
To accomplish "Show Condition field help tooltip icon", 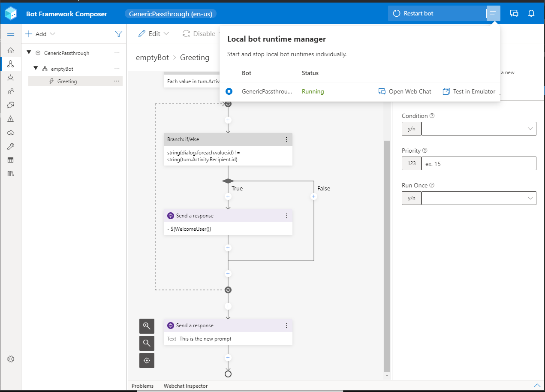I will (x=432, y=116).
